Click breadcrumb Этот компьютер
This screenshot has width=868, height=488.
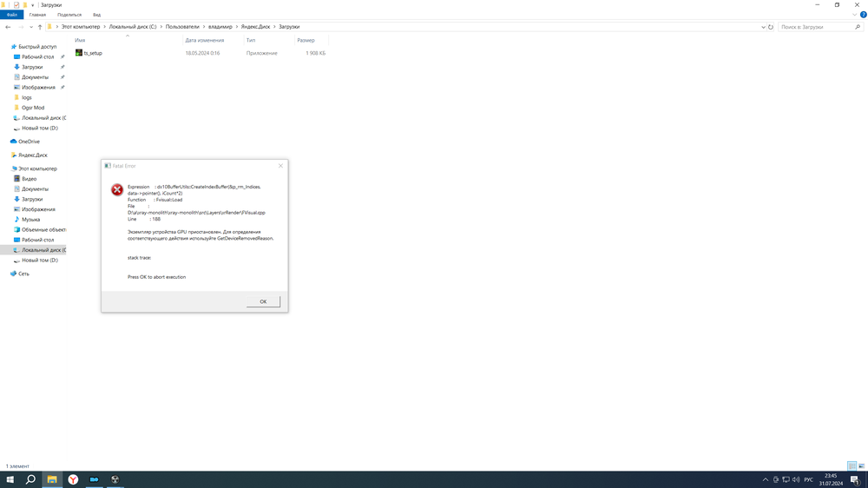[80, 27]
